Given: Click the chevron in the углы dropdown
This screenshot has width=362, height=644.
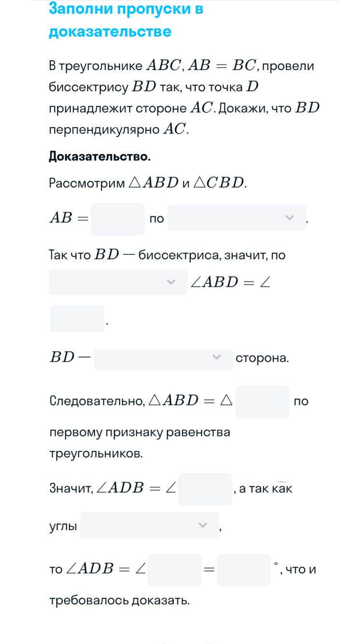Looking at the screenshot, I should (203, 525).
